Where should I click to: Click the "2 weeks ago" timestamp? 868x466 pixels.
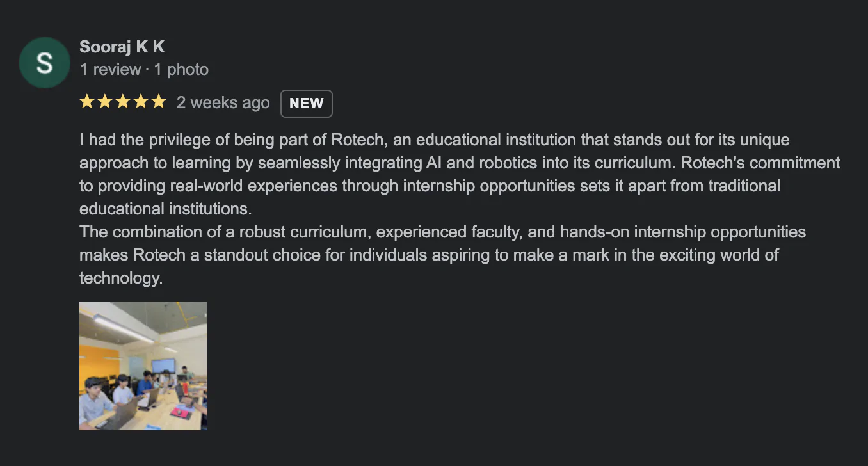pyautogui.click(x=223, y=103)
